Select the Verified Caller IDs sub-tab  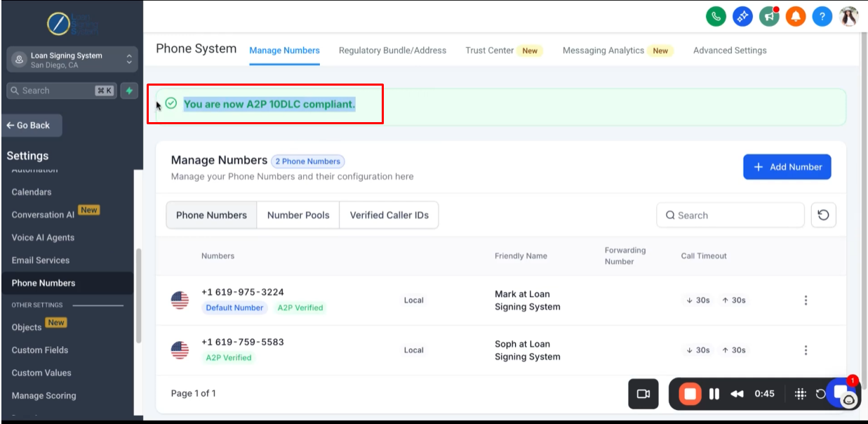(x=389, y=216)
